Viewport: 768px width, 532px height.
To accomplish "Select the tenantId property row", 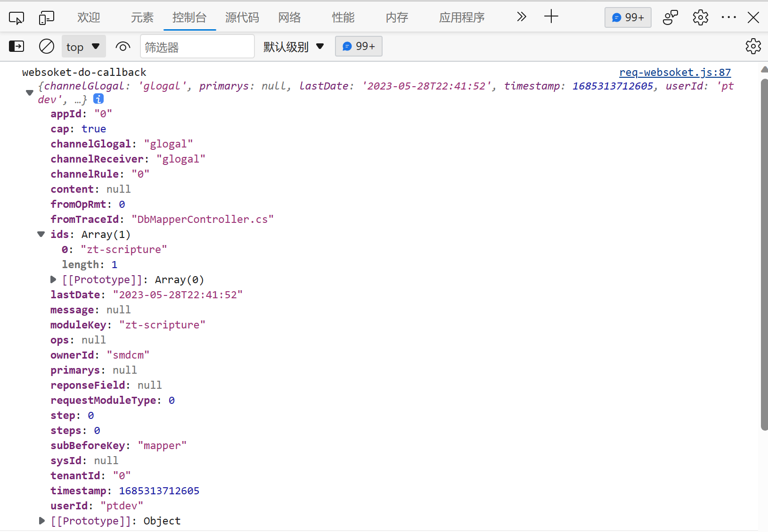I will coord(90,475).
